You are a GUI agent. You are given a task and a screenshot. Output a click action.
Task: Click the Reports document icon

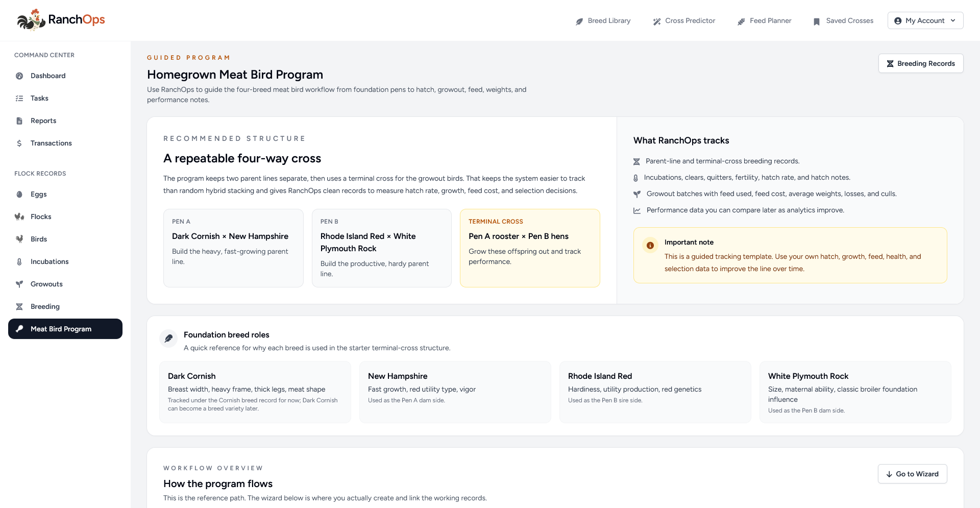[x=19, y=121]
